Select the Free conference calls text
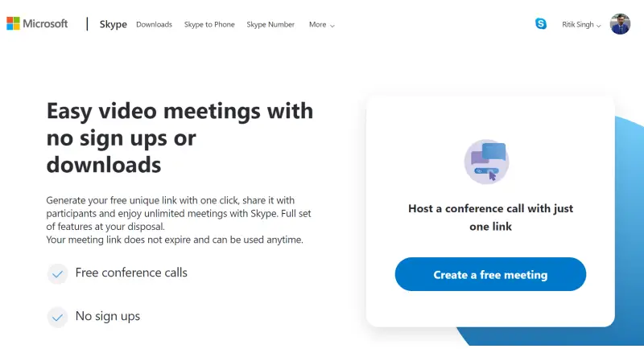Viewport: 644px width, 361px height. tap(131, 273)
